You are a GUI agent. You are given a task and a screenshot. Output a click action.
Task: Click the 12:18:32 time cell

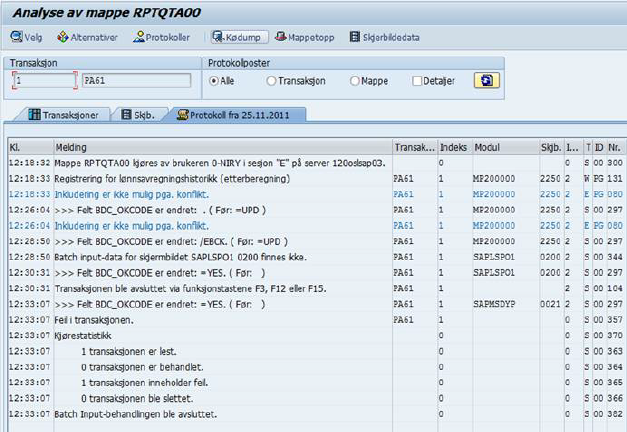click(30, 163)
